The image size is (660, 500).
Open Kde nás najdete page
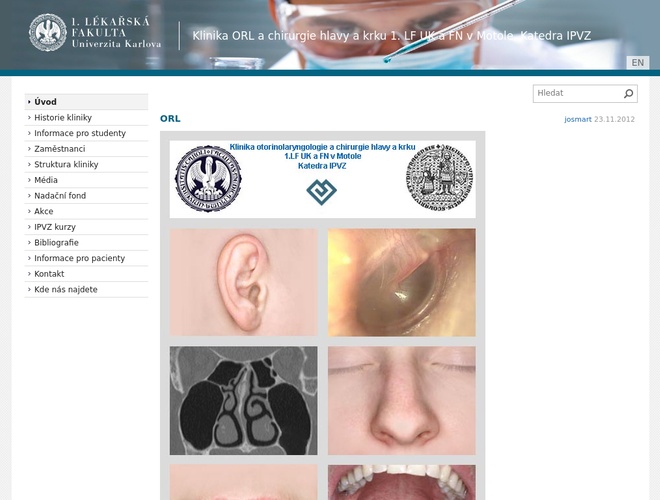click(x=66, y=289)
